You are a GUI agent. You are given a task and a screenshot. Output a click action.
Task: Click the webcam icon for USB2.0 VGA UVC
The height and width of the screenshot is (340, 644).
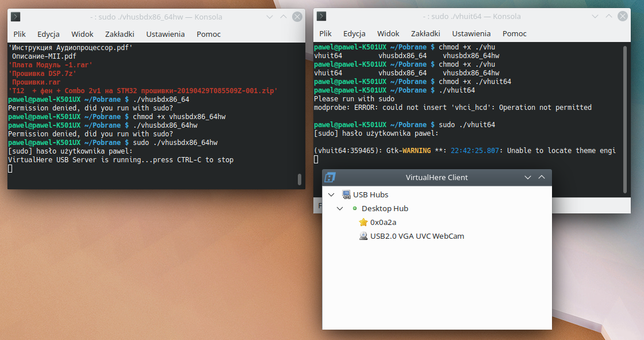pyautogui.click(x=363, y=236)
